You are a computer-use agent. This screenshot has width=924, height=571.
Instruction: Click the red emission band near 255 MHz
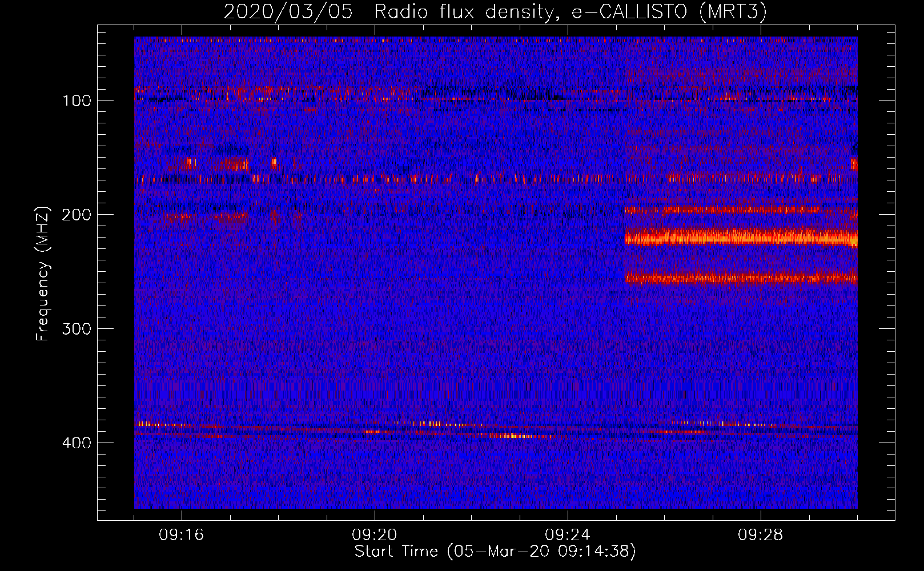[x=741, y=278]
